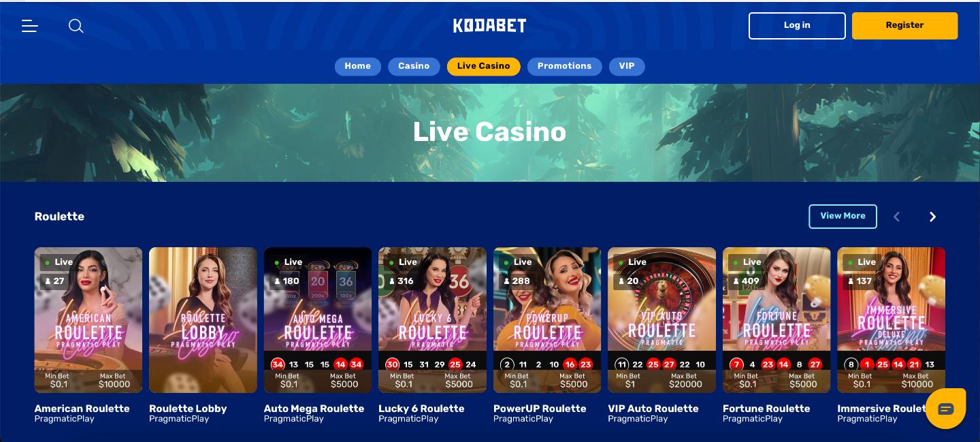Screen dimensions: 980x442
Task: Switch to the Casino tab
Action: (414, 66)
